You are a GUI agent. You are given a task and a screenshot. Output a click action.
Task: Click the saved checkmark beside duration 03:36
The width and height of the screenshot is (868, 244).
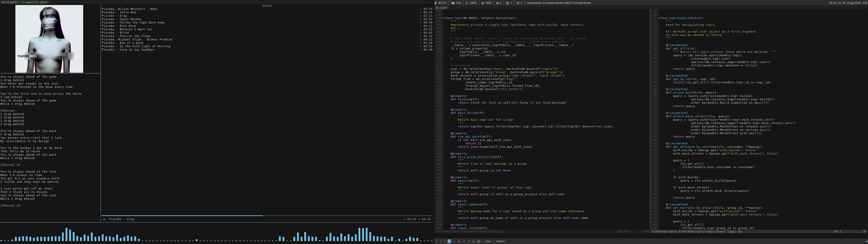(421, 49)
